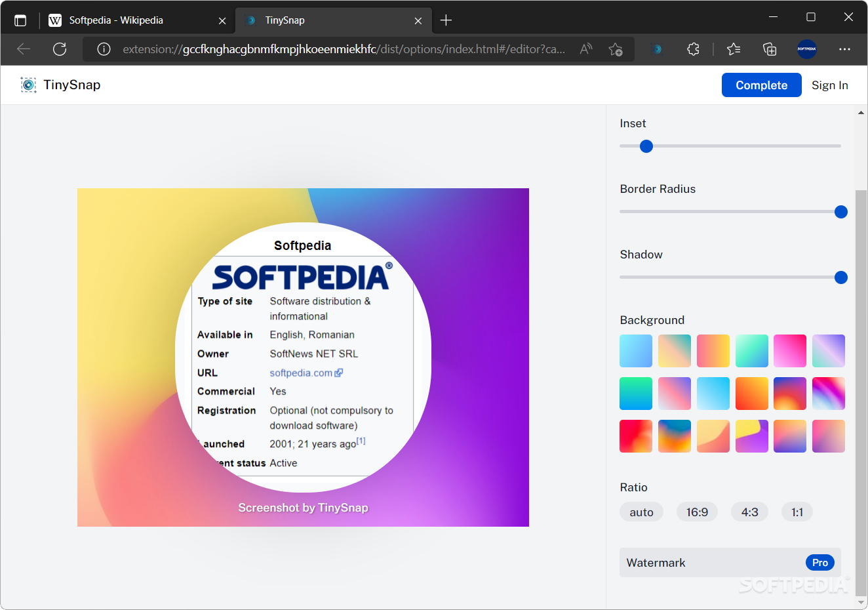Refresh the current page
The image size is (868, 610).
point(60,49)
